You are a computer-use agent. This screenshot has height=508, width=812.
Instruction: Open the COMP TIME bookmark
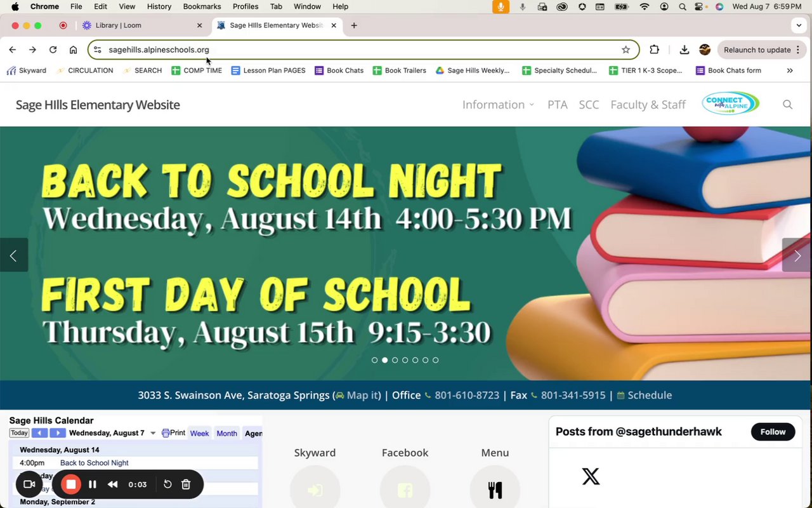click(197, 70)
